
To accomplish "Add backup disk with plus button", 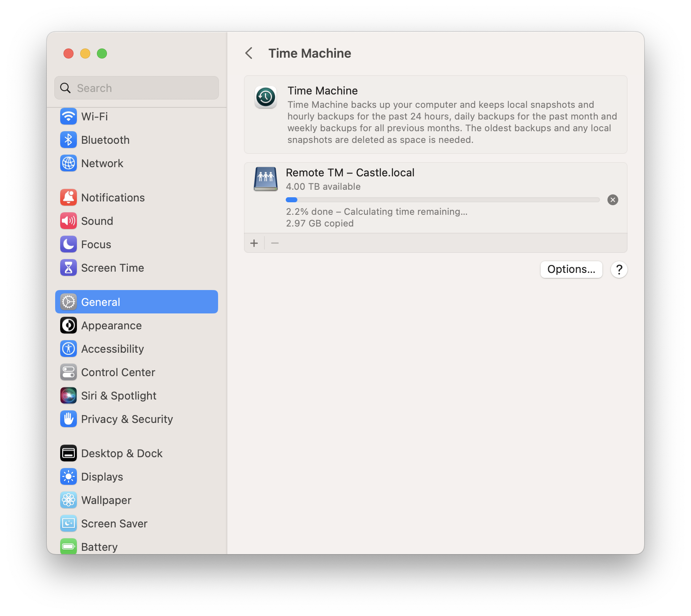I will tap(254, 243).
